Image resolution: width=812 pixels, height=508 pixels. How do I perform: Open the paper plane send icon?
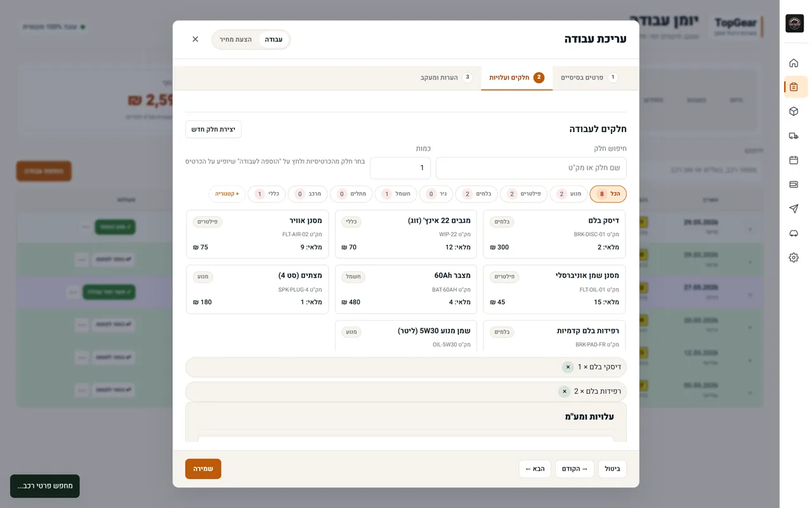(x=794, y=209)
